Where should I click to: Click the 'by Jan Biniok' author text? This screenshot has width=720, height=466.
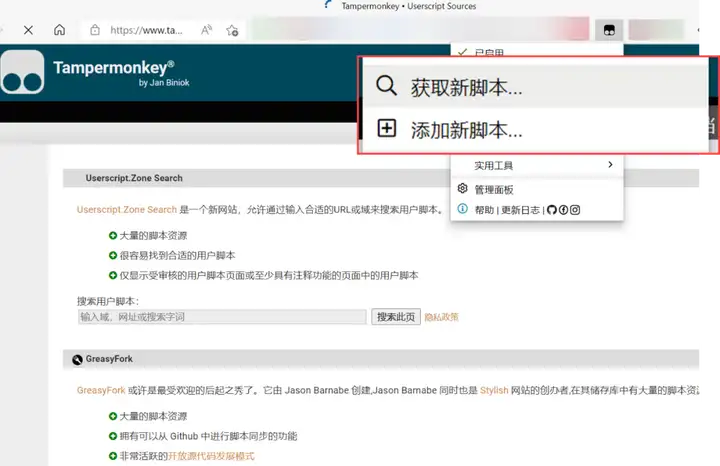tap(164, 83)
